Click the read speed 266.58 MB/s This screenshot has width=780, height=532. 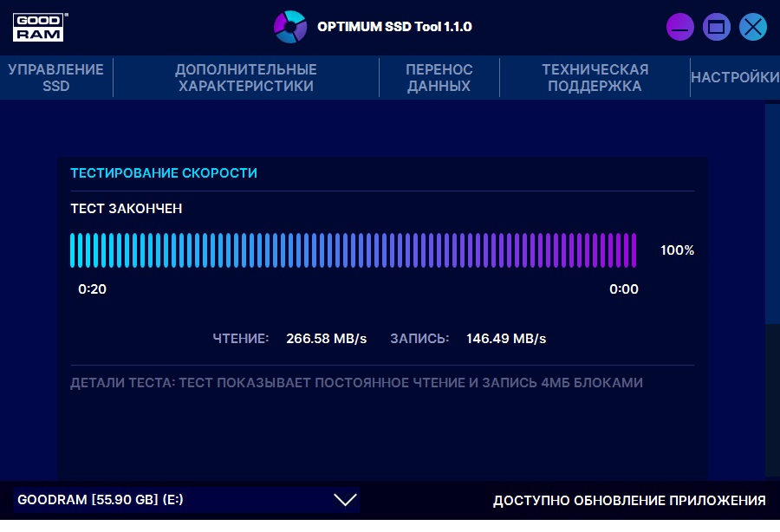pyautogui.click(x=327, y=339)
